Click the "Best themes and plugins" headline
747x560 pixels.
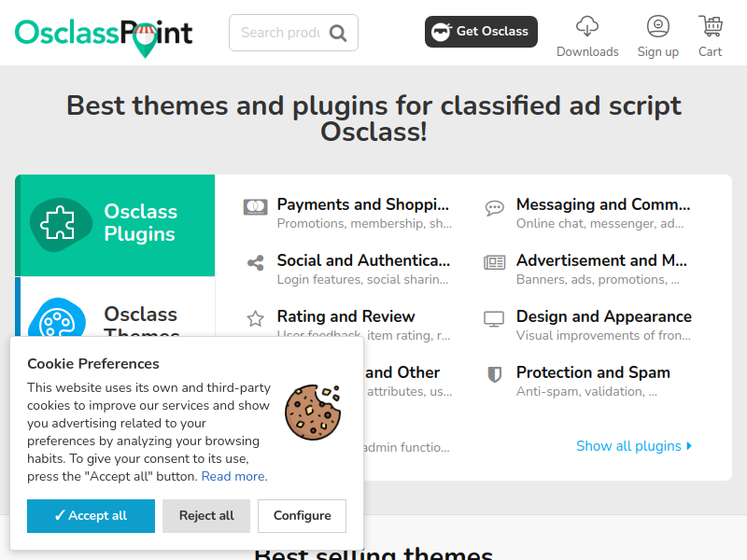point(373,119)
